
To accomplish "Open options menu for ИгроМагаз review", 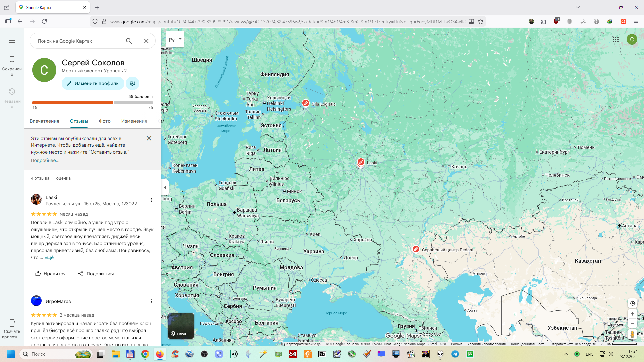I will click(151, 301).
